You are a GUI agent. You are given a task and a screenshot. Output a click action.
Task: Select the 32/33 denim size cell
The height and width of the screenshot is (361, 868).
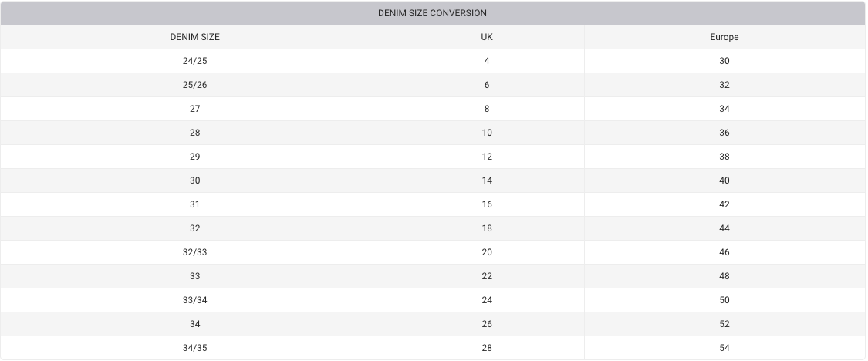194,252
